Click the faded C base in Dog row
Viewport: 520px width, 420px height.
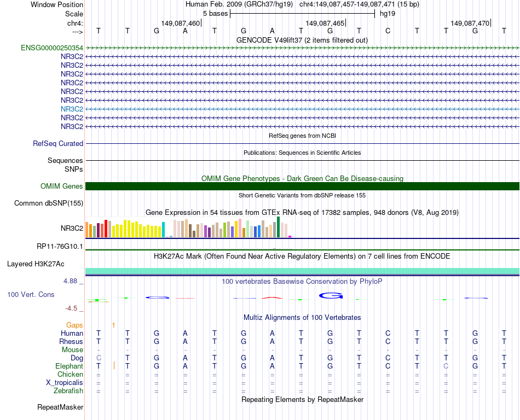pyautogui.click(x=99, y=358)
